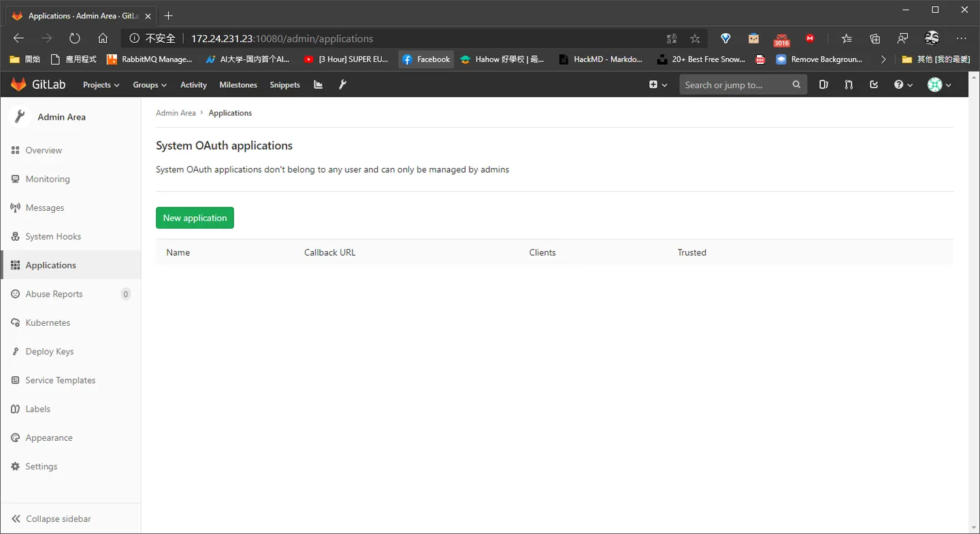980x534 pixels.
Task: Click the GitLab fox logo
Action: 18,84
